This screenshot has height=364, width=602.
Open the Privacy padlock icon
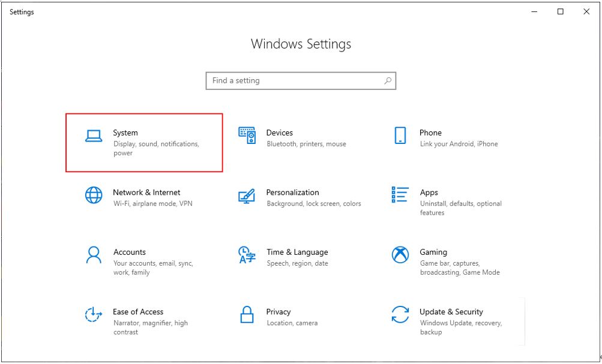pyautogui.click(x=247, y=315)
